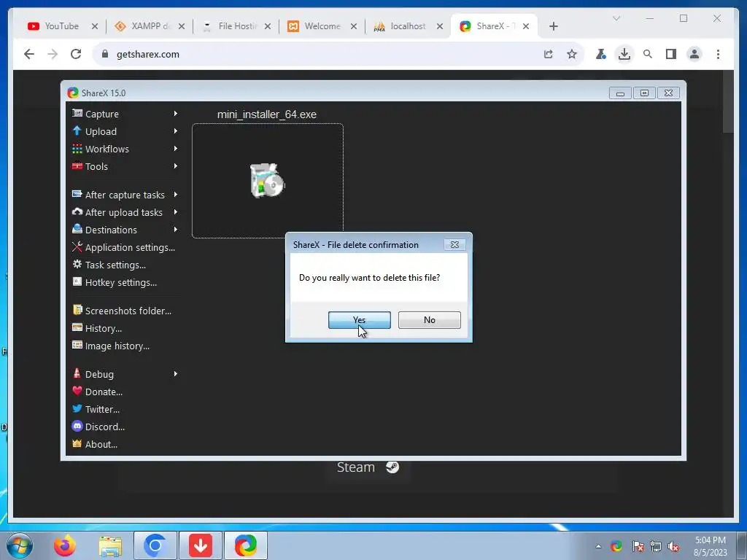Screen dimensions: 747x560
Task: Open the Windows Start menu
Action: pos(20,545)
